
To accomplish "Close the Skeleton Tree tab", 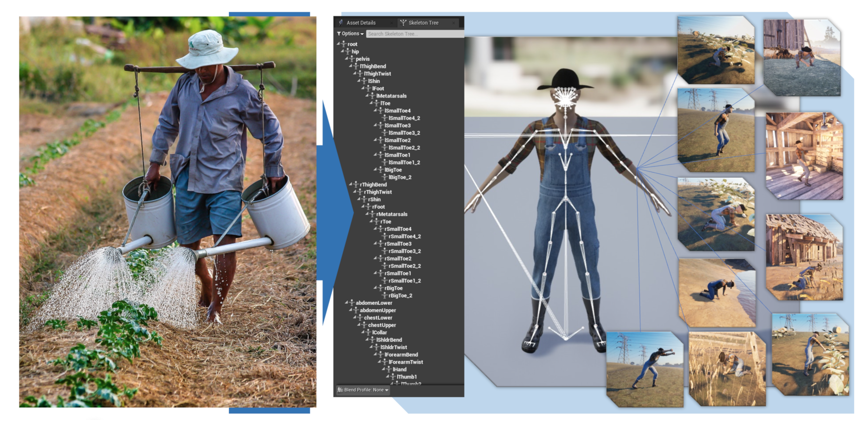I will pyautogui.click(x=454, y=23).
